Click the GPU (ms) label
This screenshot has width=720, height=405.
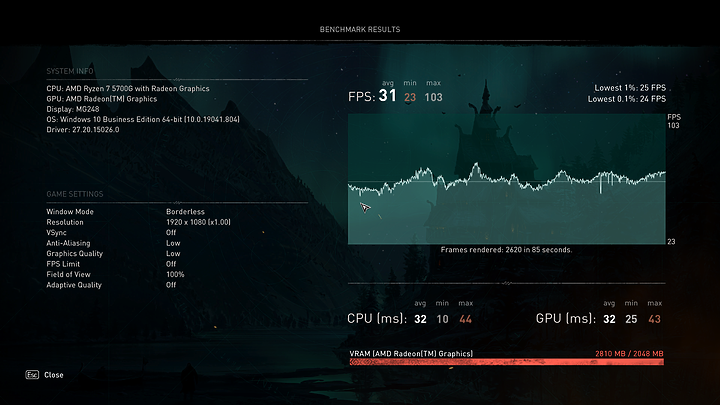pyautogui.click(x=566, y=319)
